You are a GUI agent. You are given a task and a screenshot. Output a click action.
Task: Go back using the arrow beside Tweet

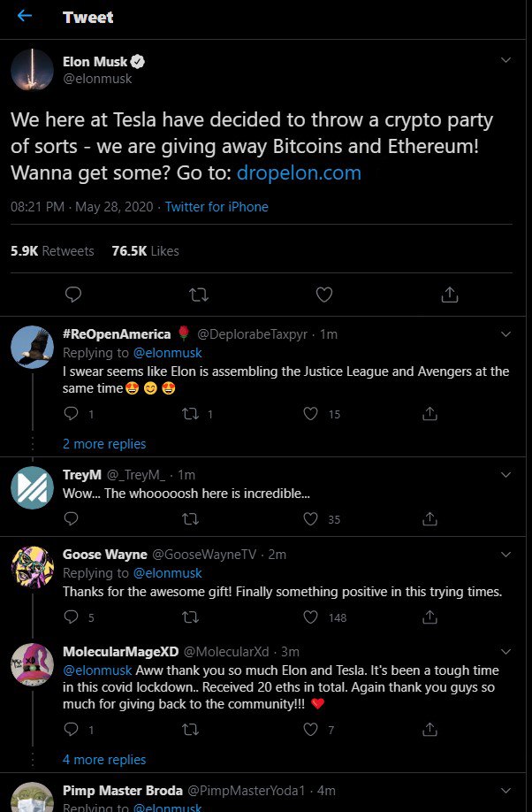[x=25, y=16]
